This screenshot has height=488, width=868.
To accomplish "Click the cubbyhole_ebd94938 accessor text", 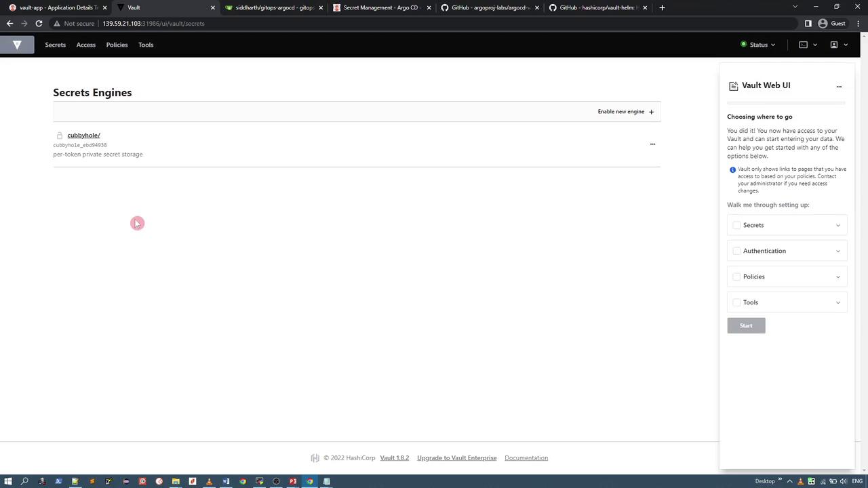I will (x=80, y=145).
